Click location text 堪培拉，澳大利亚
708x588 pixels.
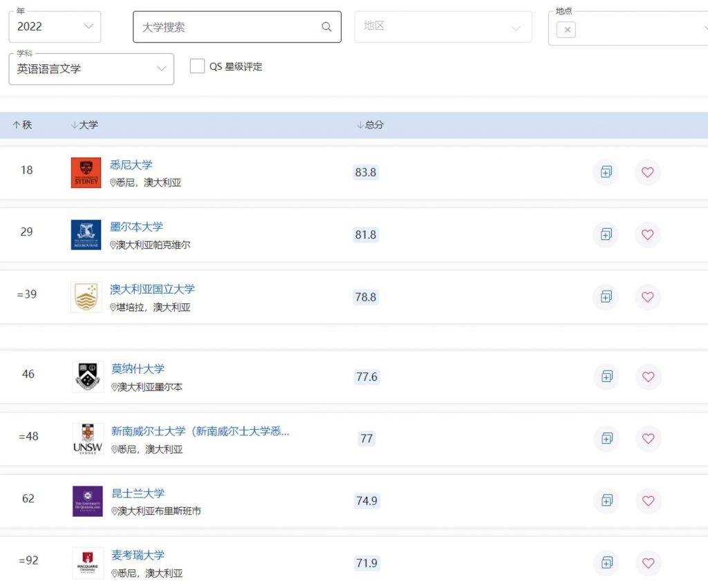tap(153, 307)
